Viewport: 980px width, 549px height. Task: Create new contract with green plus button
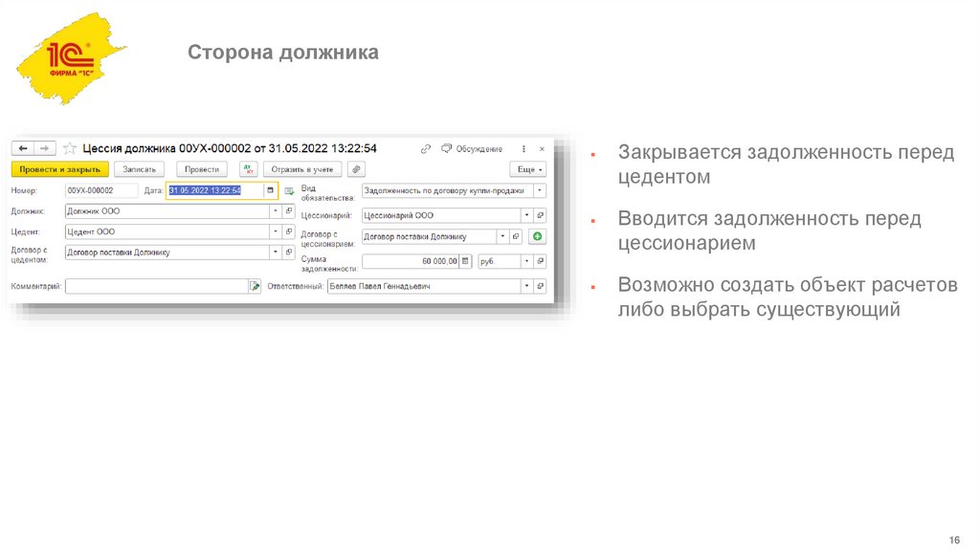tap(538, 236)
